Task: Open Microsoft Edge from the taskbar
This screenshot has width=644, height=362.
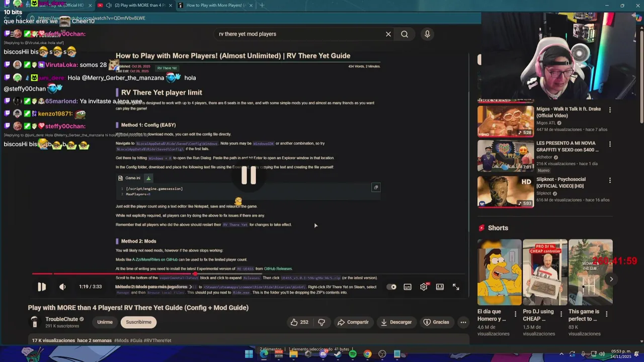Action: pos(264,354)
